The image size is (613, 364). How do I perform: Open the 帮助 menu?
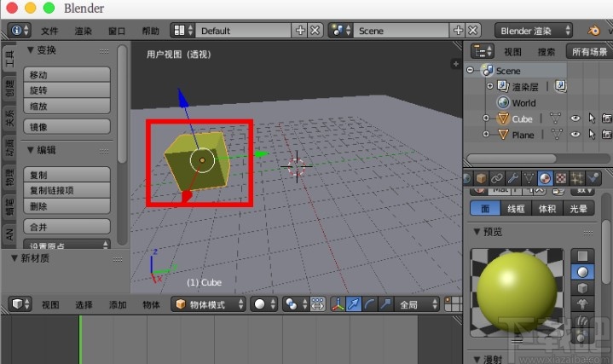151,31
